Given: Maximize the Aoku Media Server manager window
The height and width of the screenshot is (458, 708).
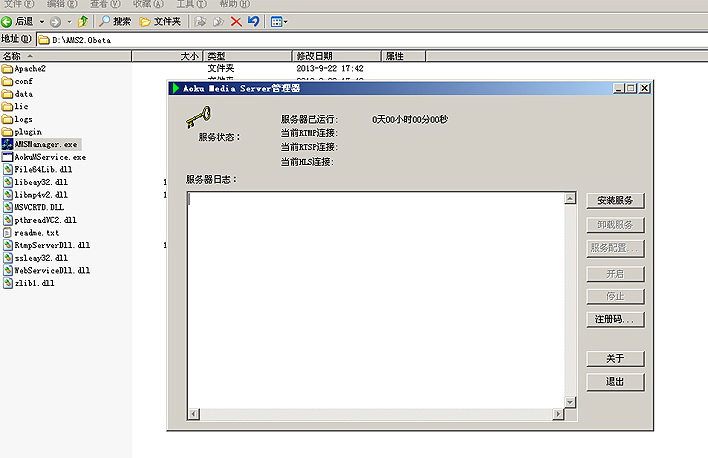Looking at the screenshot, I should pos(630,88).
